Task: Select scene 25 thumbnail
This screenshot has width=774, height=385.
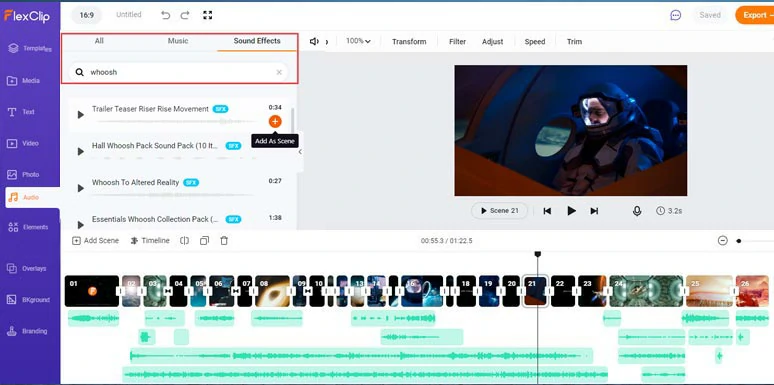Action: 709,291
